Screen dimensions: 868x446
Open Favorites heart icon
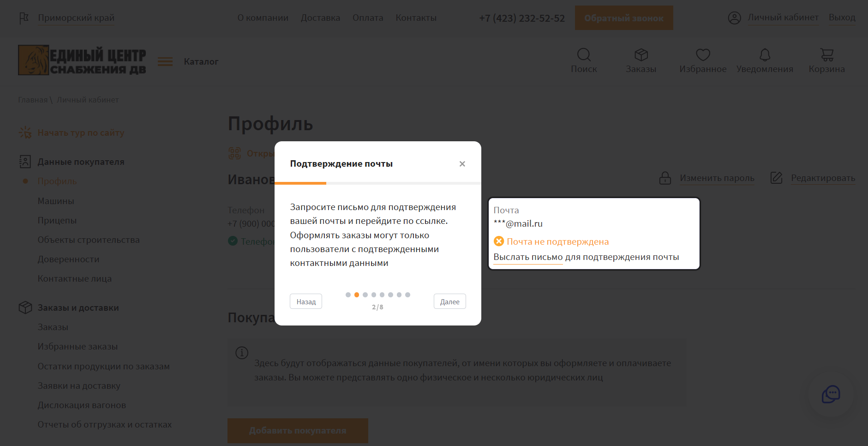pos(703,55)
